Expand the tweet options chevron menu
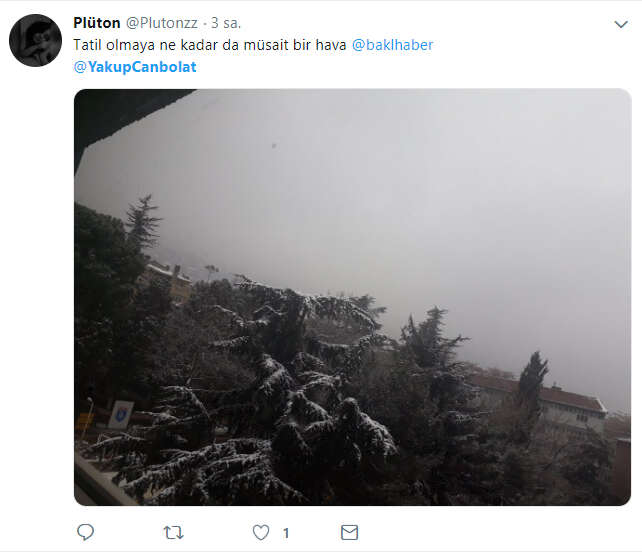 (x=620, y=24)
